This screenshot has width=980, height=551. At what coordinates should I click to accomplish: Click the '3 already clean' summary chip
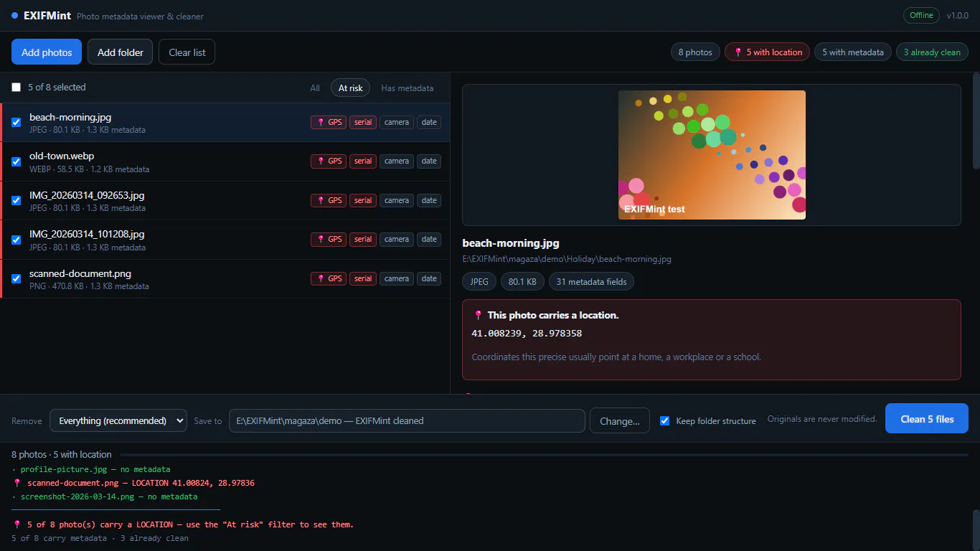[932, 52]
